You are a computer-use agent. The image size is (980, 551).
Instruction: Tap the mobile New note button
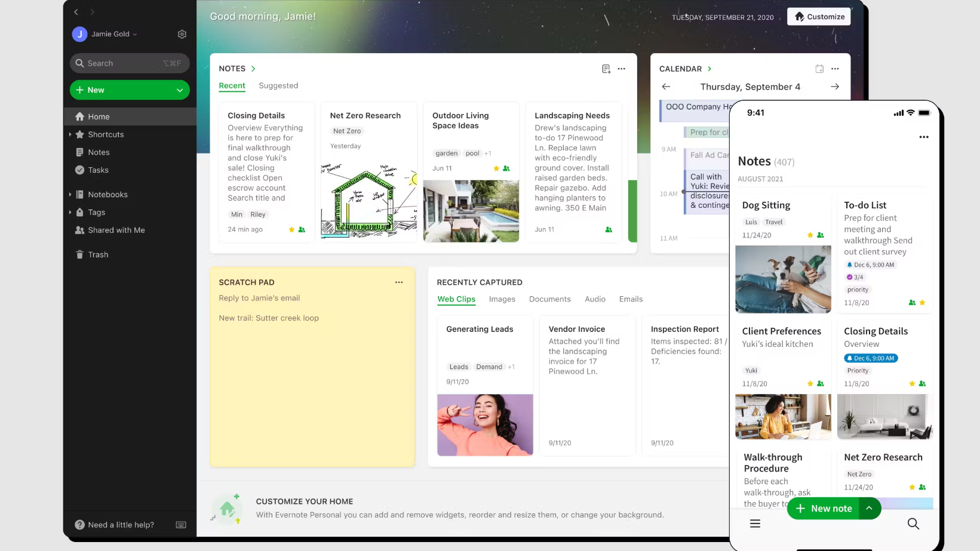824,509
